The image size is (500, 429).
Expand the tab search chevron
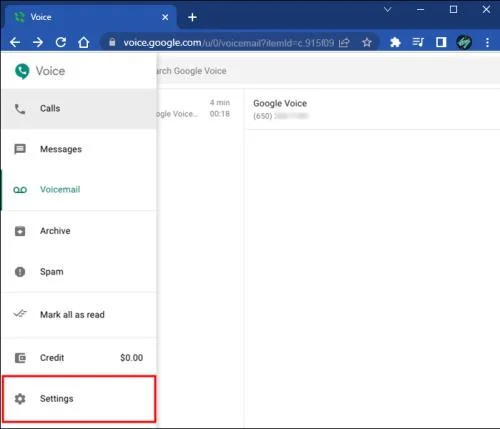(x=387, y=10)
